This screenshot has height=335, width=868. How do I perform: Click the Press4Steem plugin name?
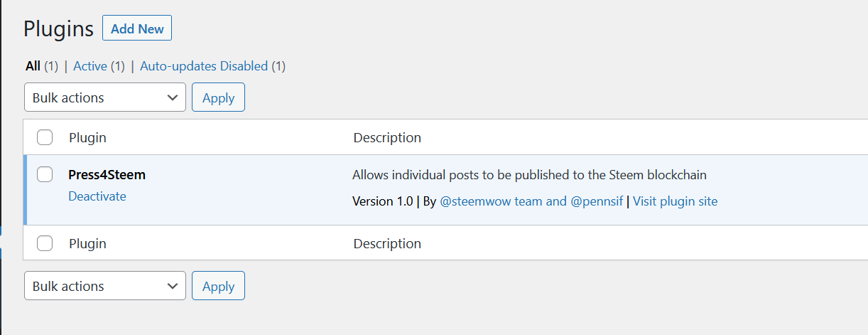107,174
